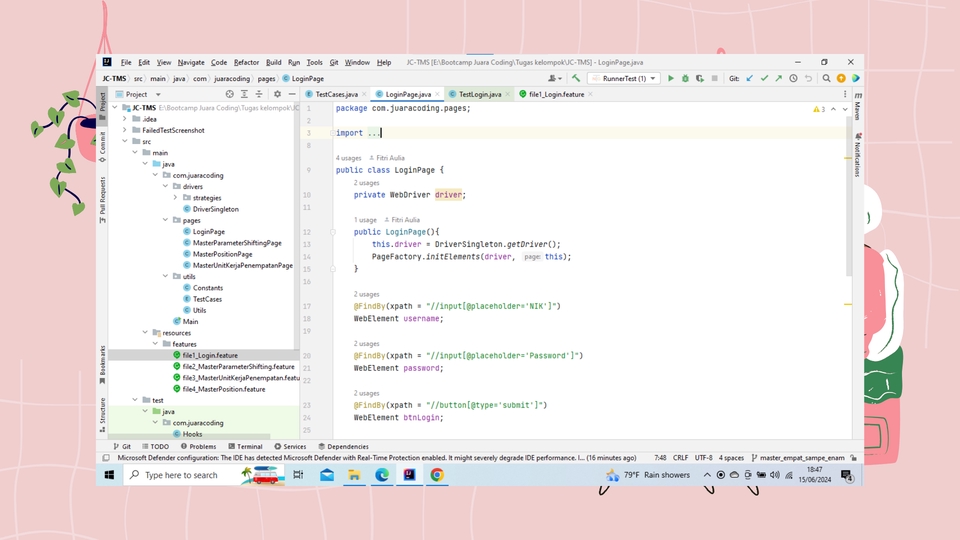Open the Refactor menu
This screenshot has height=540, width=960.
click(x=246, y=62)
